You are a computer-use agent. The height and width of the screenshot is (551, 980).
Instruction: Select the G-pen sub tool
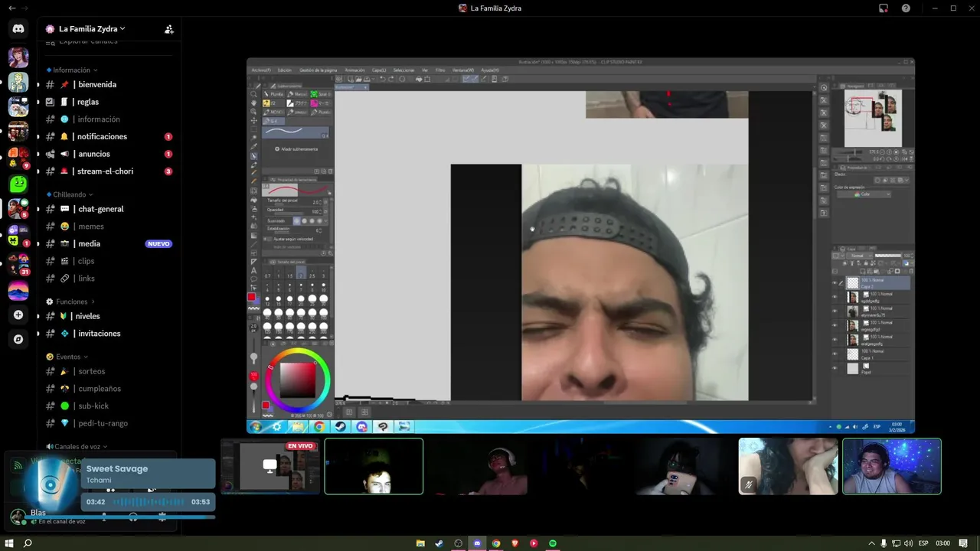click(274, 121)
